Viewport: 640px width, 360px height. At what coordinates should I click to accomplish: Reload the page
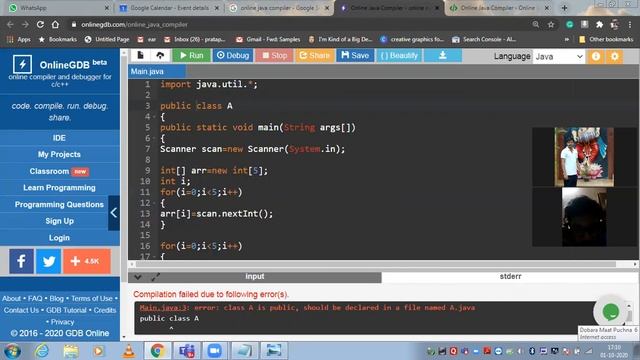point(40,24)
